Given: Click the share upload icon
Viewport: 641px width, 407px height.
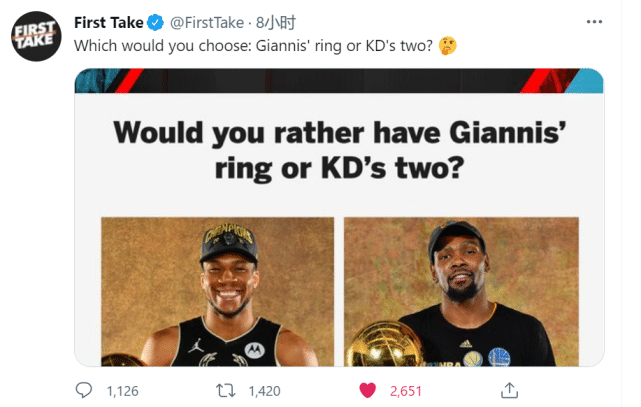Looking at the screenshot, I should click(x=508, y=389).
